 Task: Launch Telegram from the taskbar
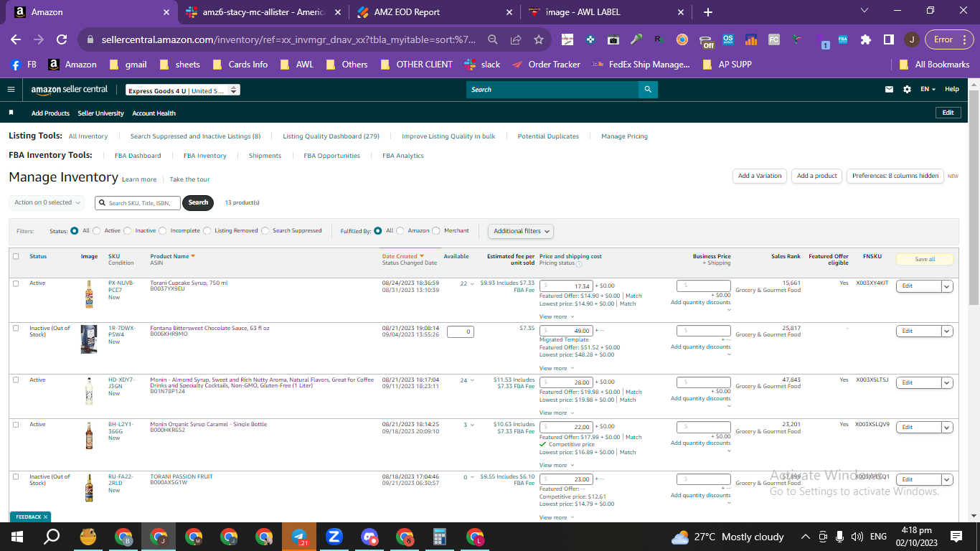(299, 537)
